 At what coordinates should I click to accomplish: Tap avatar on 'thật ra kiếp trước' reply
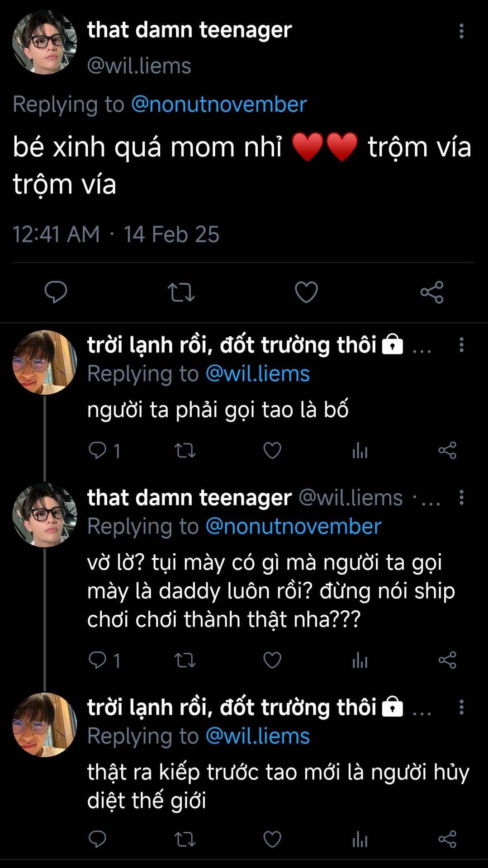[x=44, y=725]
